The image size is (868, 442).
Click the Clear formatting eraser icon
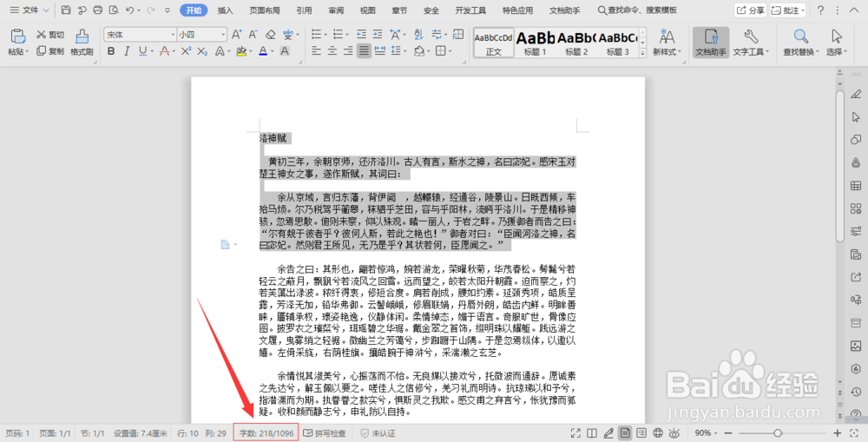pos(270,35)
